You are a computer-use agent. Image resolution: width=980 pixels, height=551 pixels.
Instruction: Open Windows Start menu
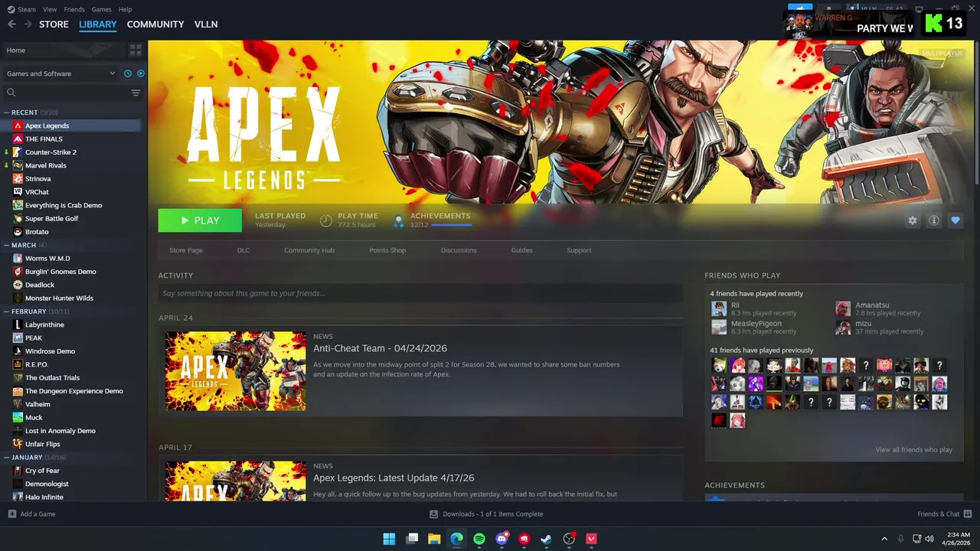[x=389, y=539]
